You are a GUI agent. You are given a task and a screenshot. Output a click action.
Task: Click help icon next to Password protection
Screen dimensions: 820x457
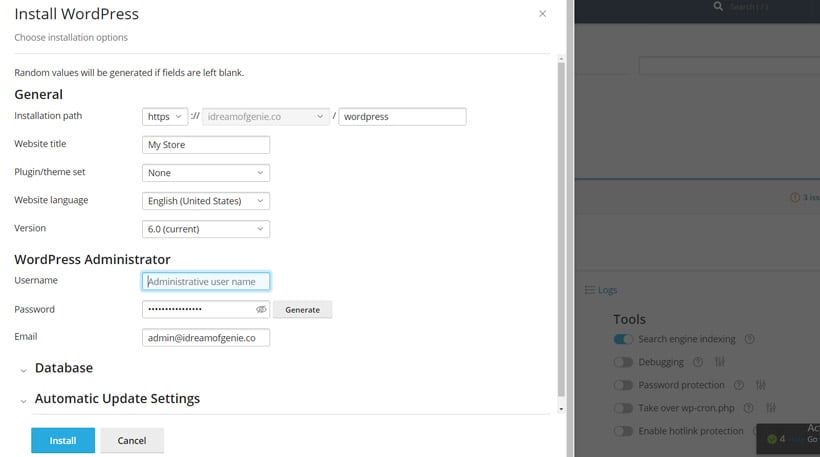point(738,385)
